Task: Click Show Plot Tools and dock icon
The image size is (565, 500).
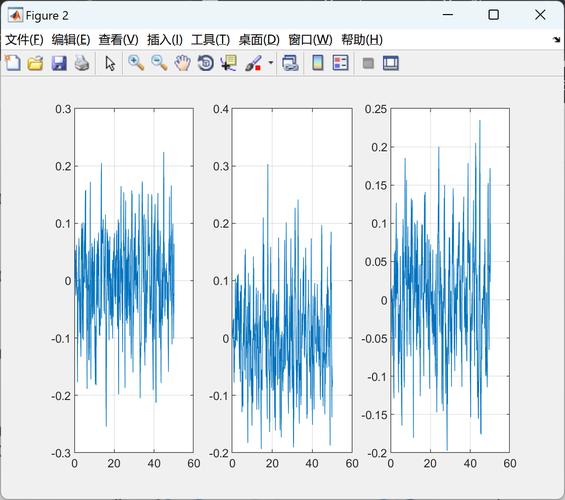Action: point(391,63)
